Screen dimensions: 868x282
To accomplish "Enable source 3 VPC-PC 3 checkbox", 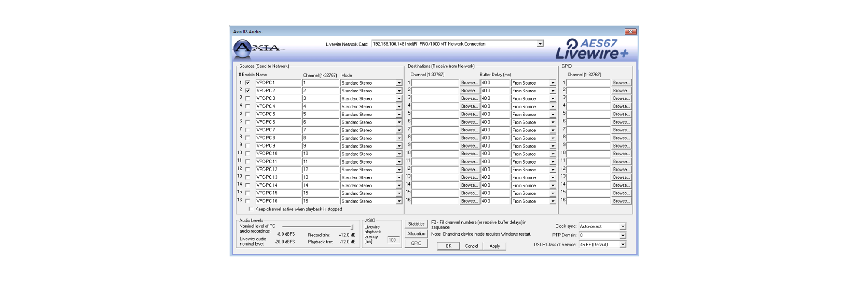I will 247,98.
